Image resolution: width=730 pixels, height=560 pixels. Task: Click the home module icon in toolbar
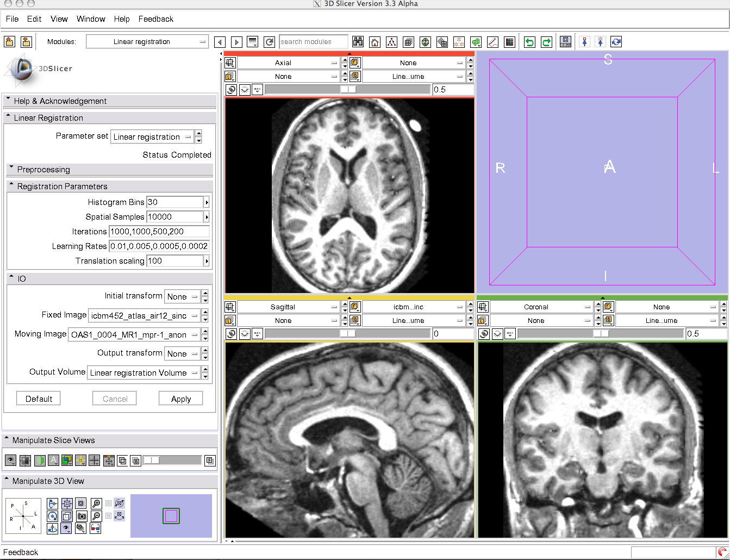[x=375, y=42]
